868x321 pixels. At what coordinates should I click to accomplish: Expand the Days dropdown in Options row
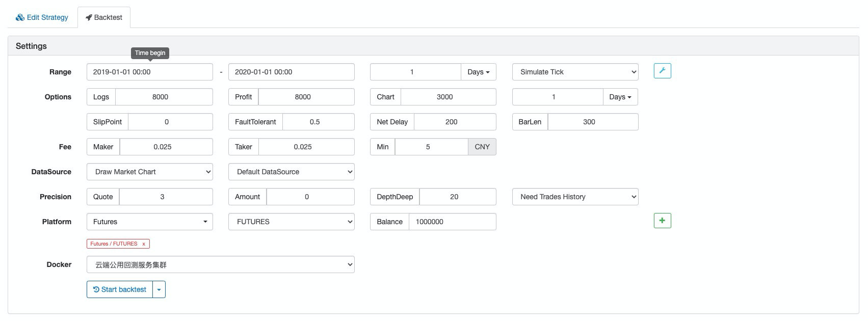(x=620, y=97)
